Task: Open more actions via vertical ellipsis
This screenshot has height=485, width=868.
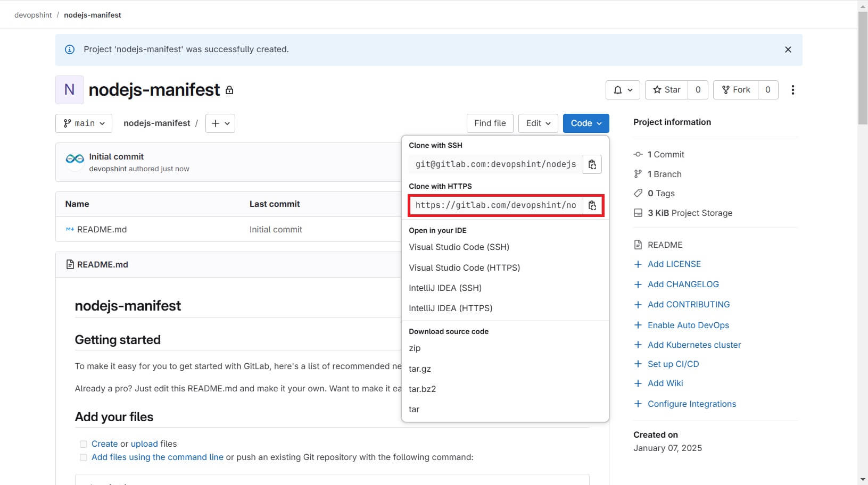Action: (x=792, y=89)
